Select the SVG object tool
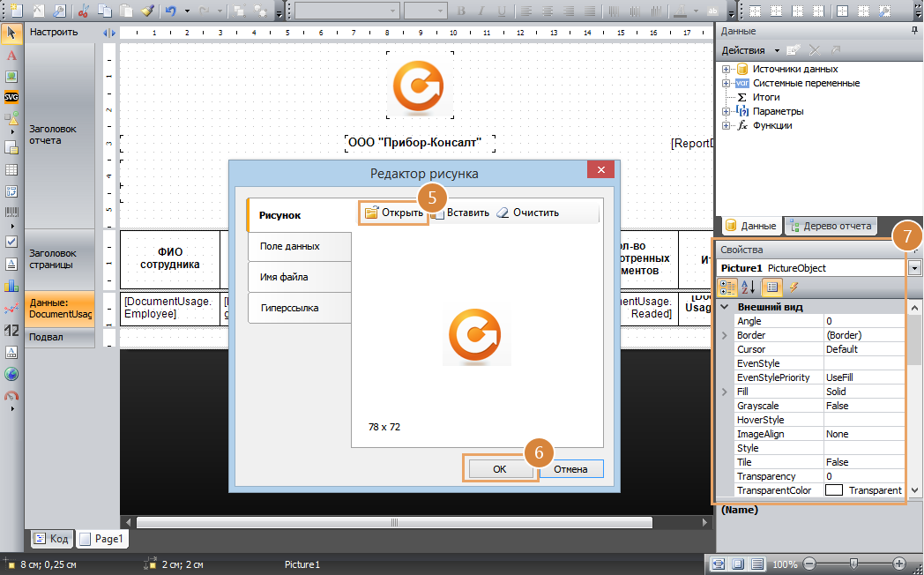Screen dimensions: 924x575 tap(11, 97)
